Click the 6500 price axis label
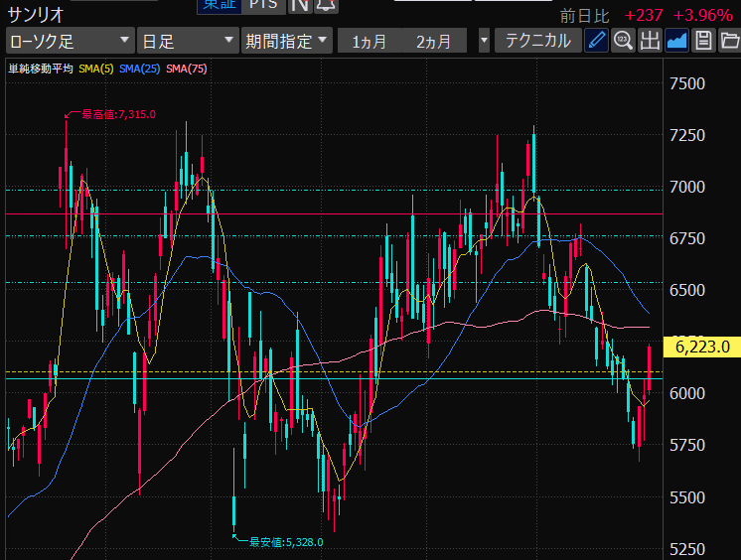The width and height of the screenshot is (741, 560). point(687,290)
